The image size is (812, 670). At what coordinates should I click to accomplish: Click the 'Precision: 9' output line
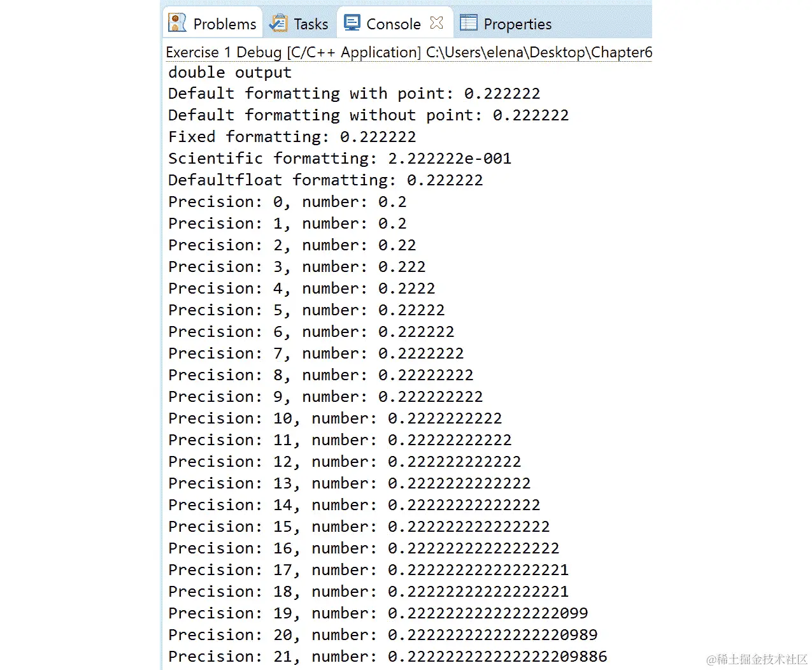(x=325, y=397)
